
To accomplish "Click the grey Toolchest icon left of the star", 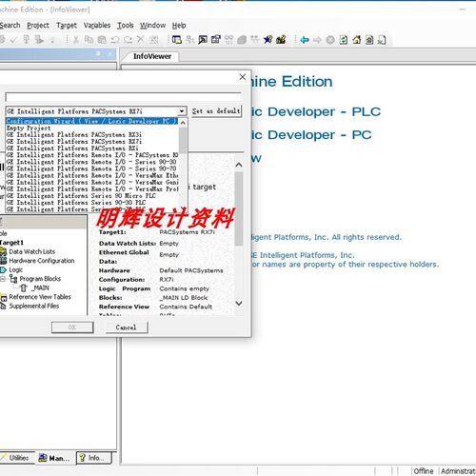I will [x=255, y=40].
